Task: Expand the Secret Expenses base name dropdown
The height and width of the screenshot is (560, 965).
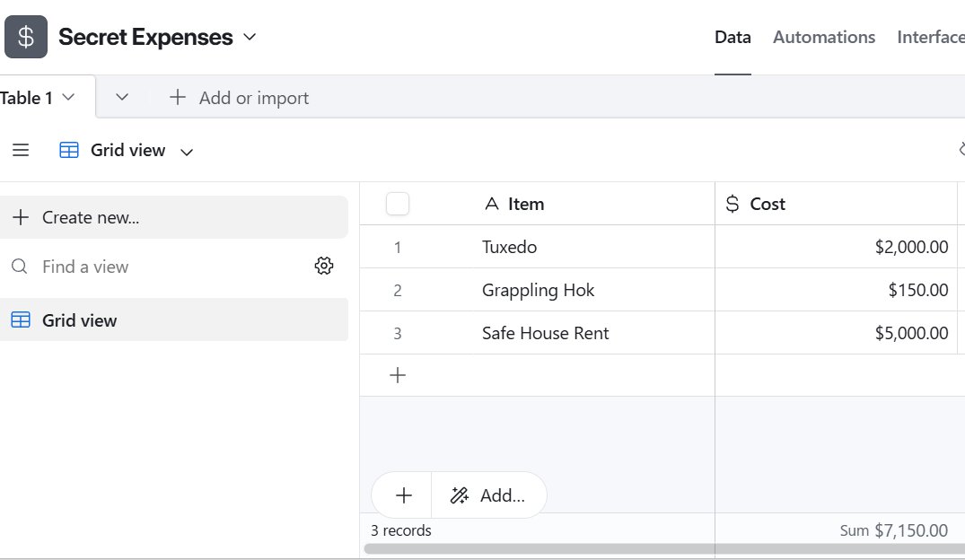Action: coord(250,37)
